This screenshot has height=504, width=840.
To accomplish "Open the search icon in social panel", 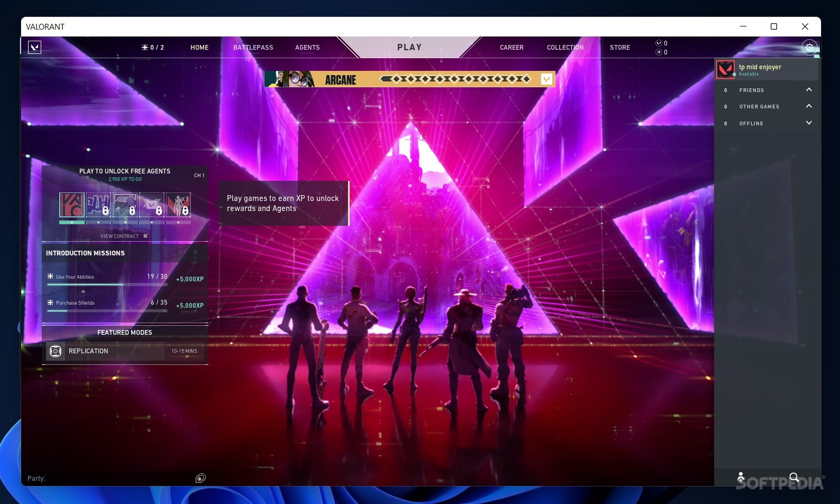I will tap(794, 478).
